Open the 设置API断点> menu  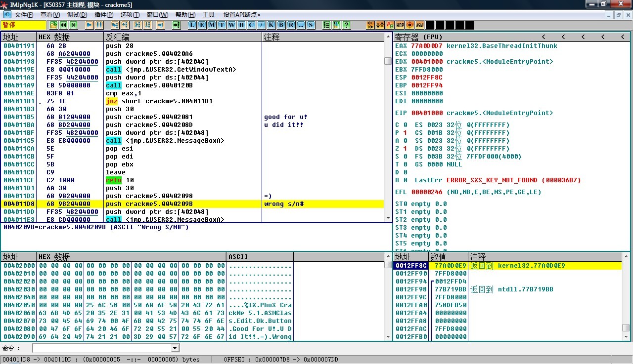pos(242,15)
